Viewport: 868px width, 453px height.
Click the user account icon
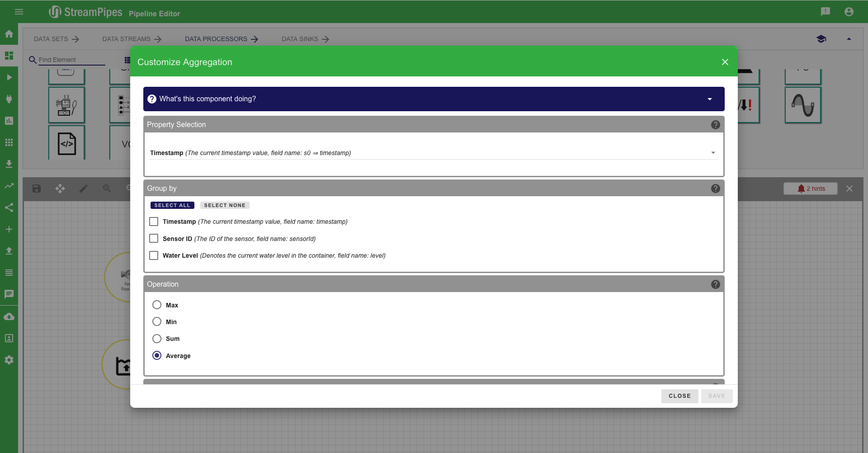point(849,12)
